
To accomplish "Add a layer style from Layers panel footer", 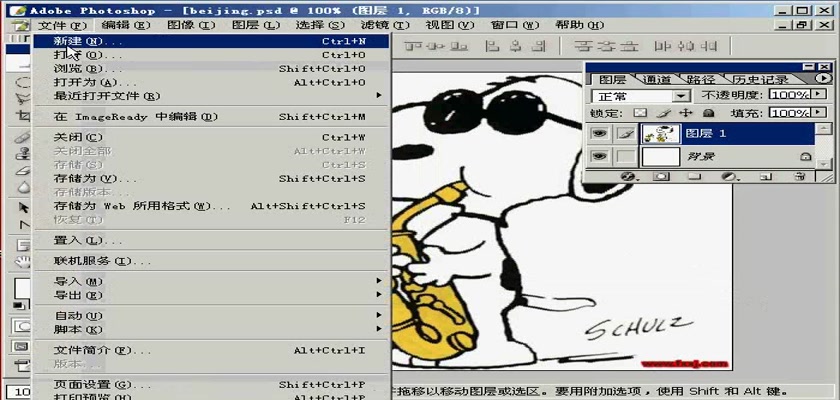I will point(627,176).
